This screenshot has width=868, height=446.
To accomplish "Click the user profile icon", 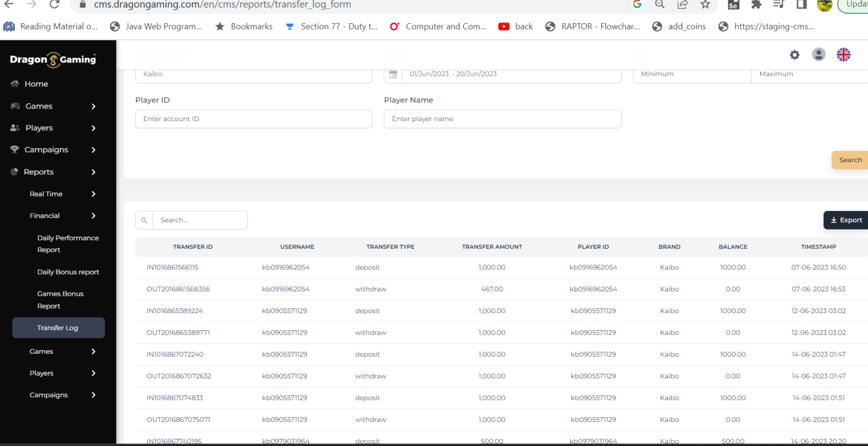I will coord(819,55).
